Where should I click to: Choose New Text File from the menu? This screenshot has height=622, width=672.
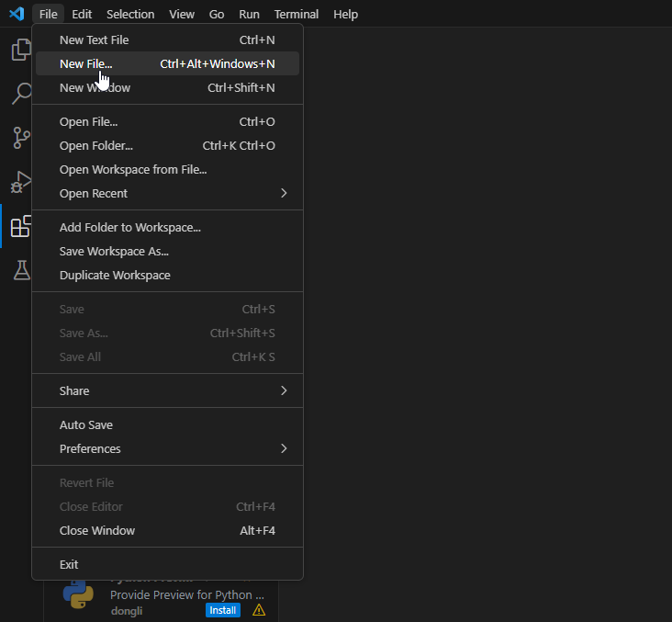(95, 40)
